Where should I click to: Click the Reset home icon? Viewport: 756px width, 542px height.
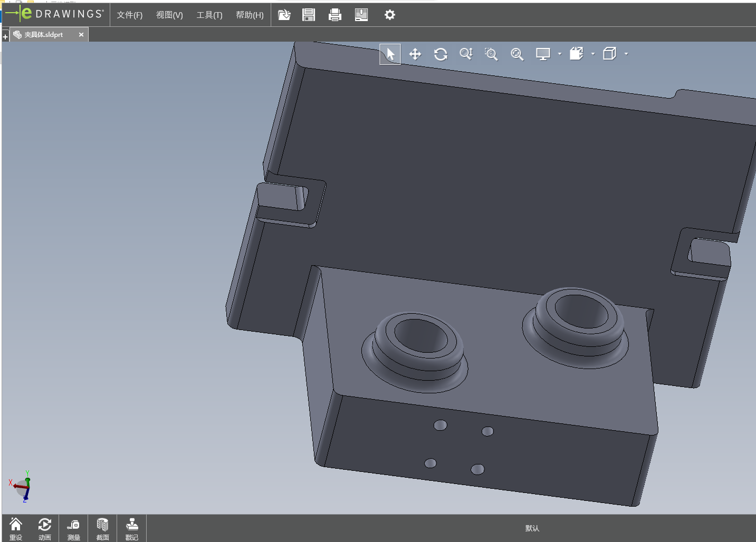click(16, 529)
